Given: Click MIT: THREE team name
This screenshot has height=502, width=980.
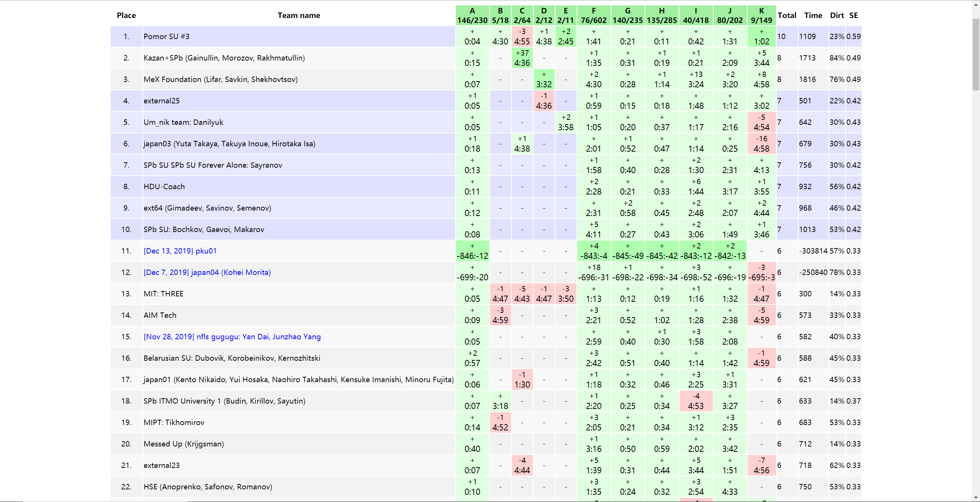Looking at the screenshot, I should pos(163,294).
